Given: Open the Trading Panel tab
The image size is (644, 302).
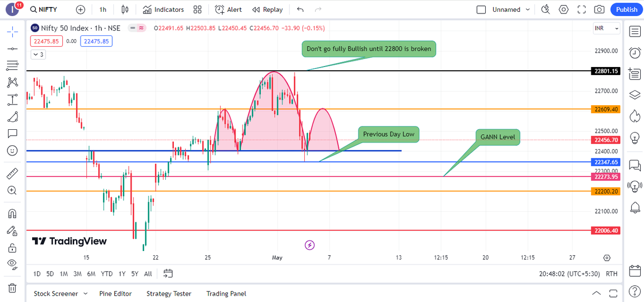Looking at the screenshot, I should click(226, 293).
